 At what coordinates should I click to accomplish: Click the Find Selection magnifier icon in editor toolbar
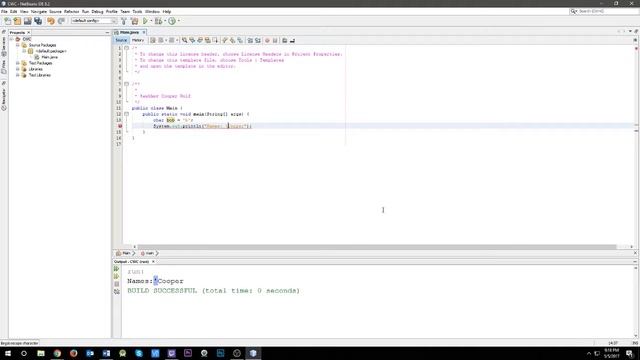[x=184, y=40]
